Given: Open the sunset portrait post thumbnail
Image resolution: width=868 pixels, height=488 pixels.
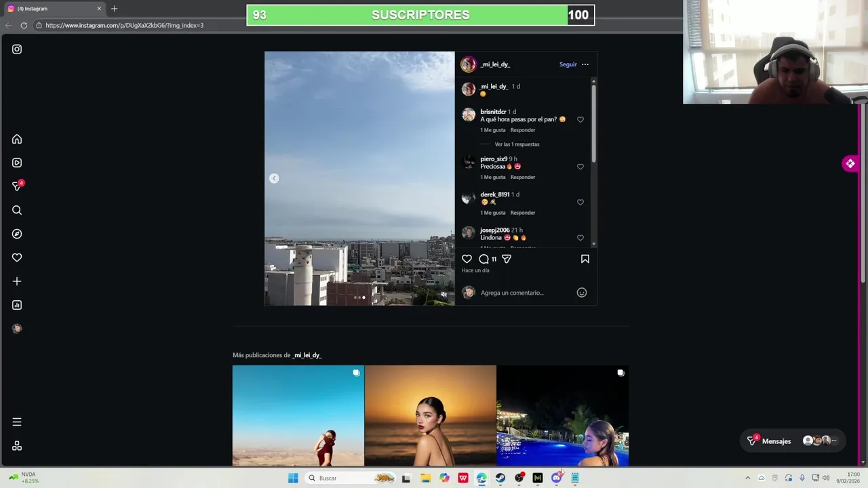Looking at the screenshot, I should point(431,415).
